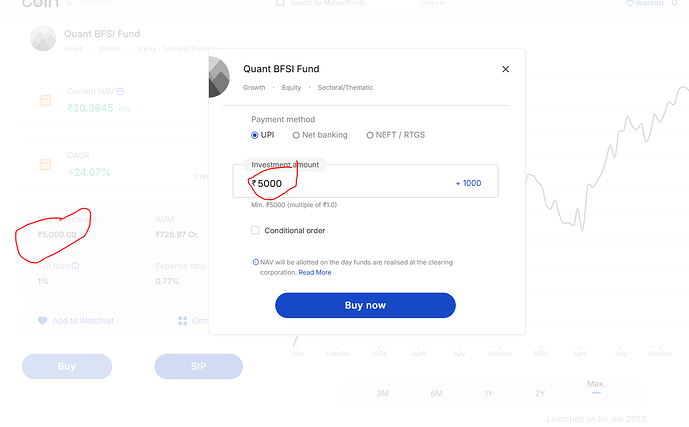Add 1000 to investment amount

click(468, 183)
